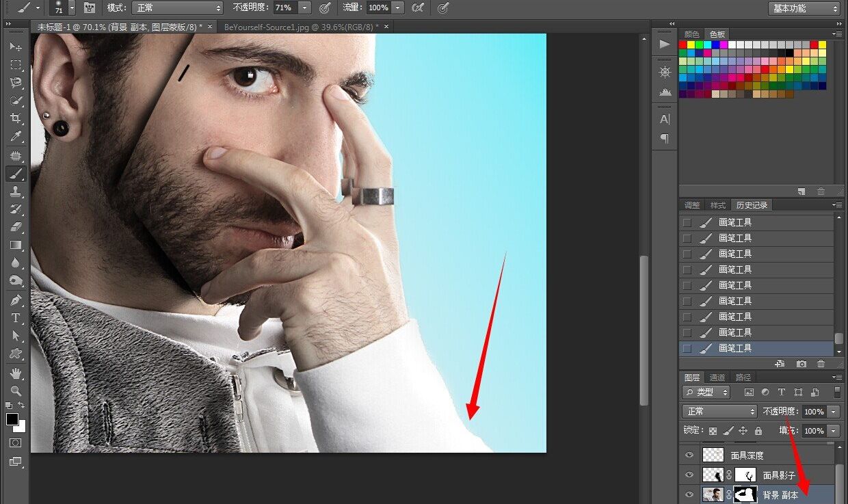This screenshot has width=848, height=504.
Task: Select the Horizontal Type tool
Action: coord(16,318)
